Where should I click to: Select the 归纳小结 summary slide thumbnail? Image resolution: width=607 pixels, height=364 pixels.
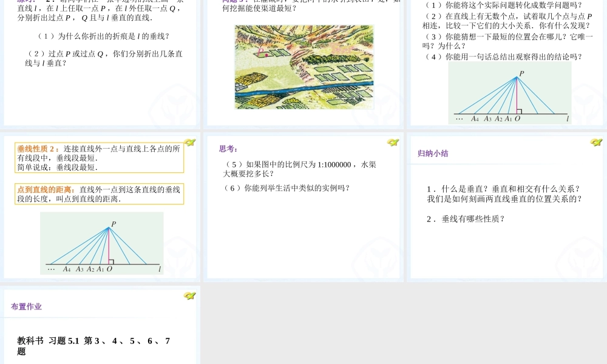pyautogui.click(x=507, y=207)
